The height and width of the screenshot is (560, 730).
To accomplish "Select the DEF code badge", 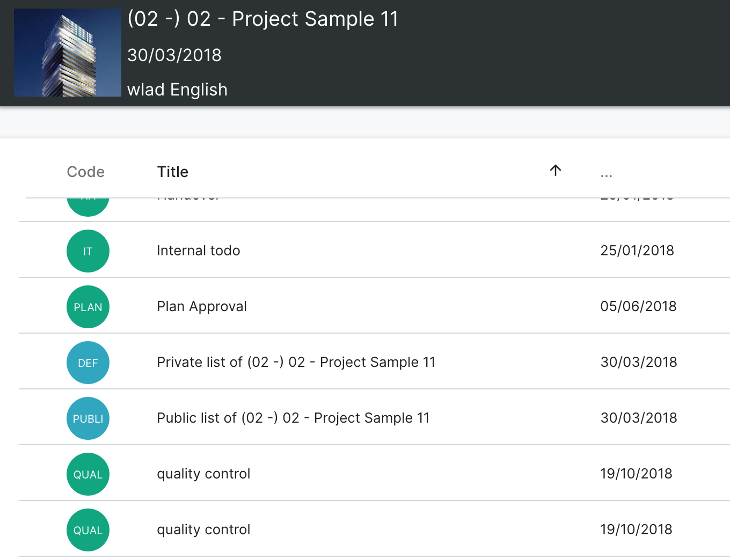I will (x=88, y=363).
